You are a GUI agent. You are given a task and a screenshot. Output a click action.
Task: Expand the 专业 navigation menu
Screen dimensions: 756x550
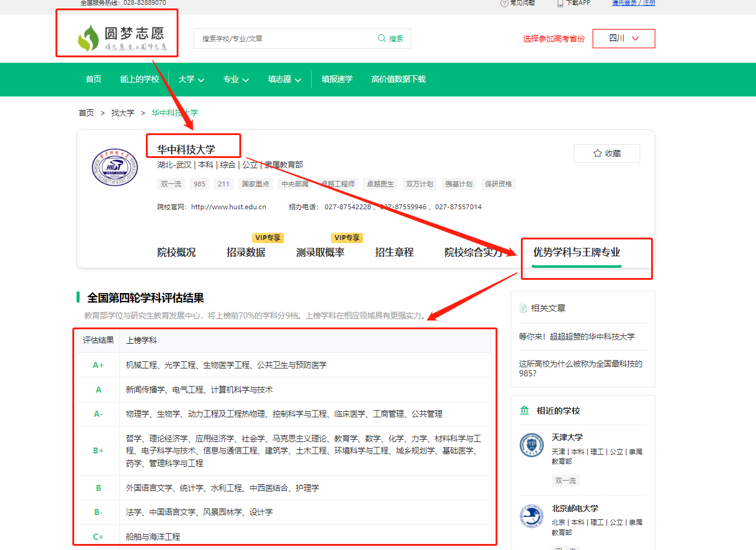pos(236,80)
